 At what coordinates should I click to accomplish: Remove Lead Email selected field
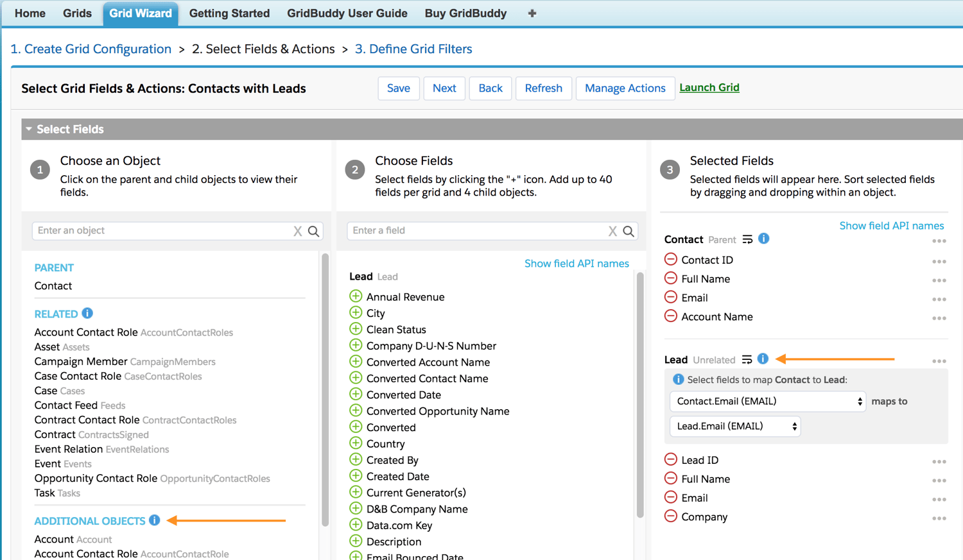point(671,497)
